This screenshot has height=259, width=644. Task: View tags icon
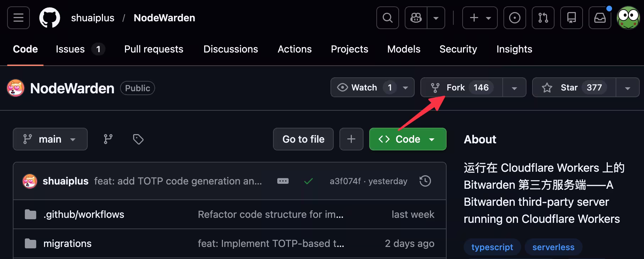point(138,139)
